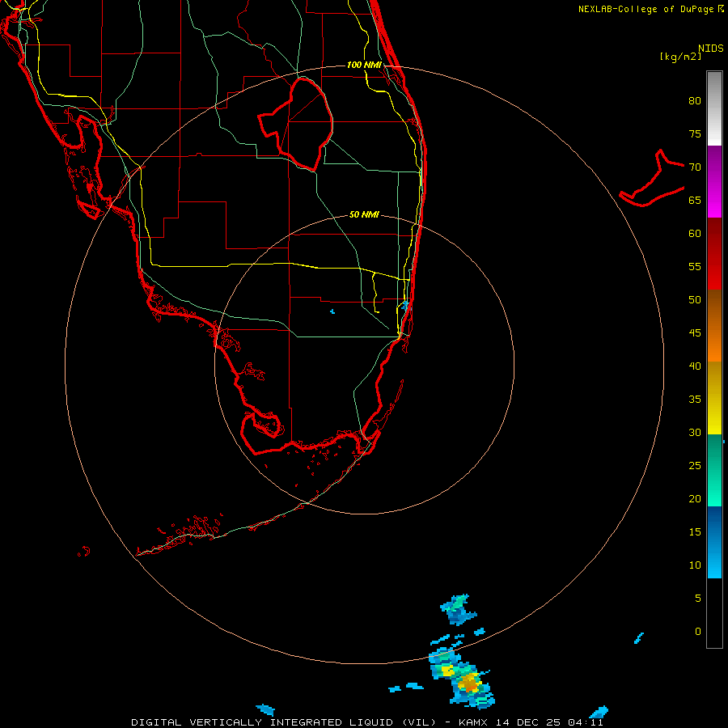Select the white-gray top segment of color scale
728x728 pixels.
[714, 108]
